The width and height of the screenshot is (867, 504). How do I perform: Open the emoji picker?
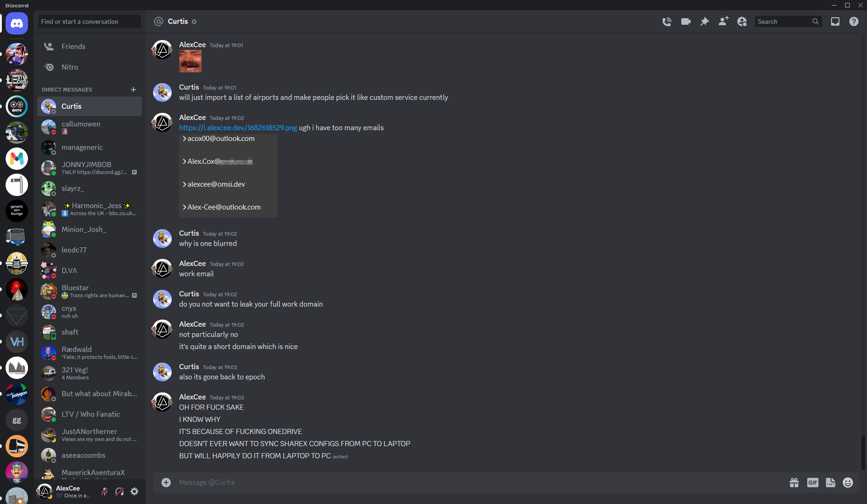(848, 483)
